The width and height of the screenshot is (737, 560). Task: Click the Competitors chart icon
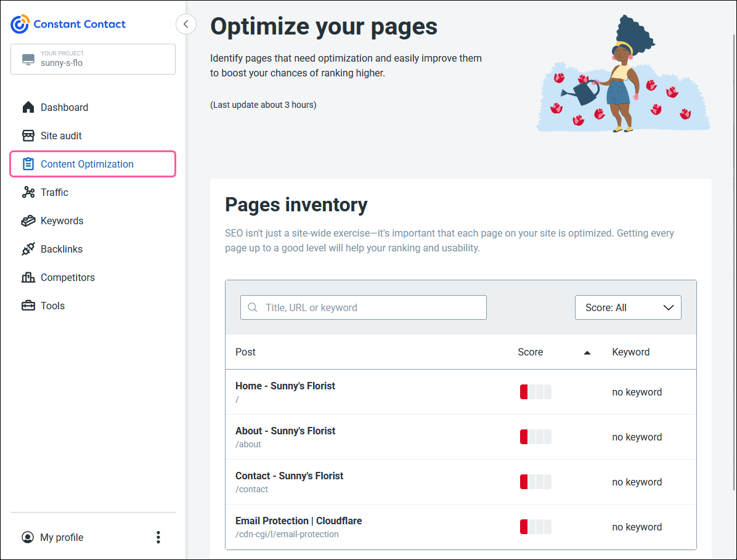28,277
